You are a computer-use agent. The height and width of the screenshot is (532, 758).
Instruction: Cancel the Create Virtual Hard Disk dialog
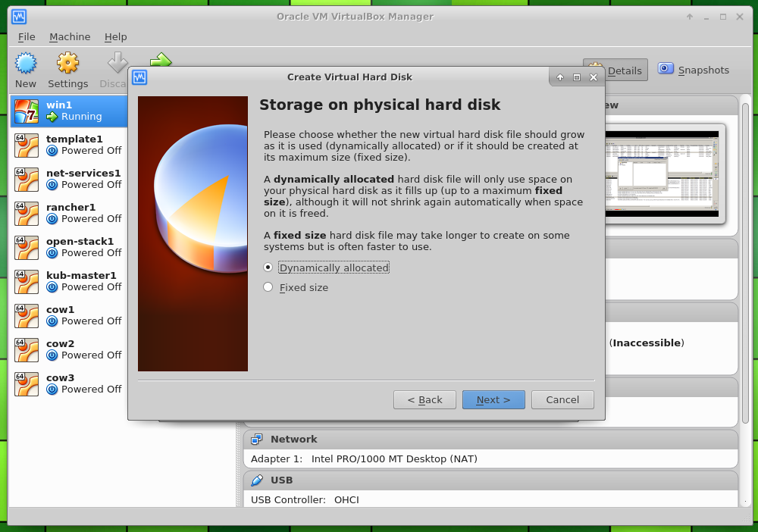tap(562, 399)
